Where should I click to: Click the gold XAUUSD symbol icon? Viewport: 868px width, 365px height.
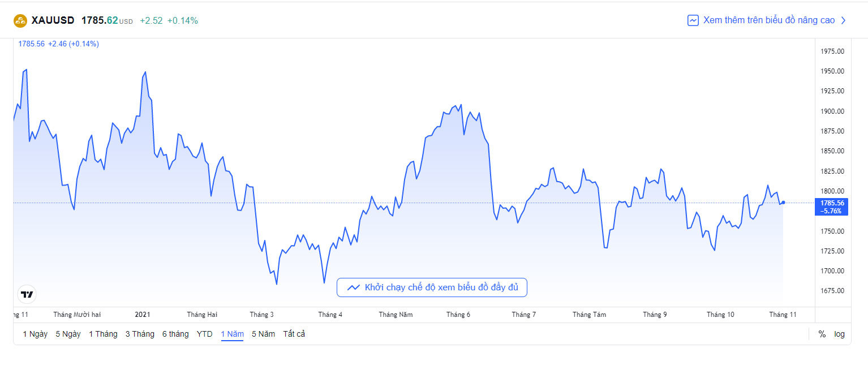point(20,21)
